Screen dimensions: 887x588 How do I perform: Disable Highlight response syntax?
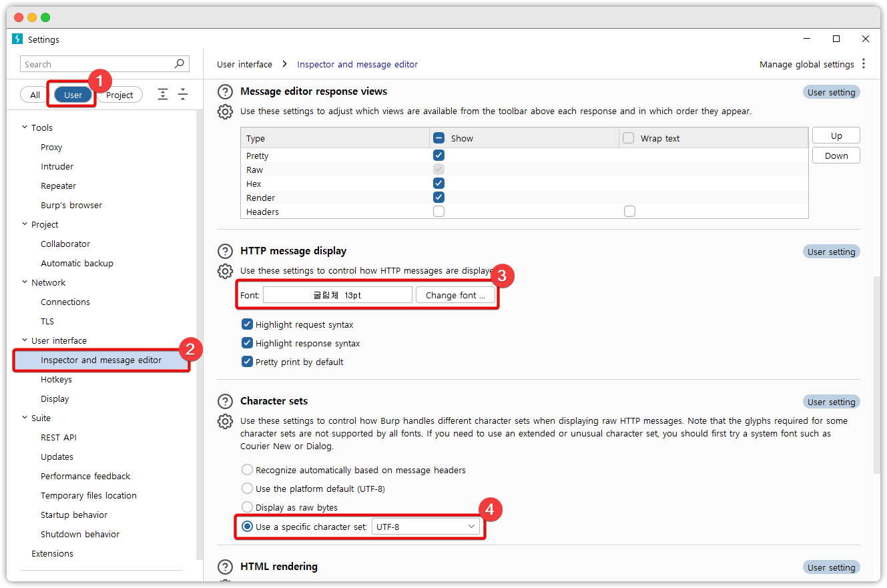click(x=248, y=343)
